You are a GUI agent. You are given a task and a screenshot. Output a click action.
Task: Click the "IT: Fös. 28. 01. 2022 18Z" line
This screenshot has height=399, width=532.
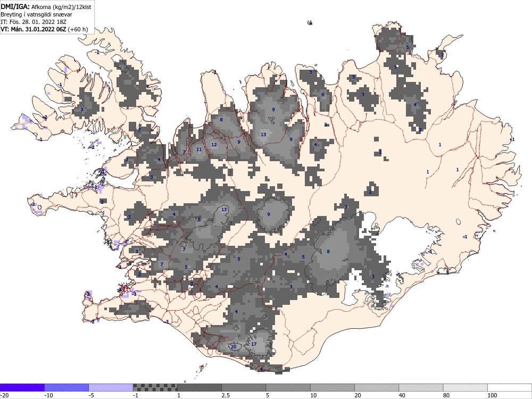coord(34,22)
